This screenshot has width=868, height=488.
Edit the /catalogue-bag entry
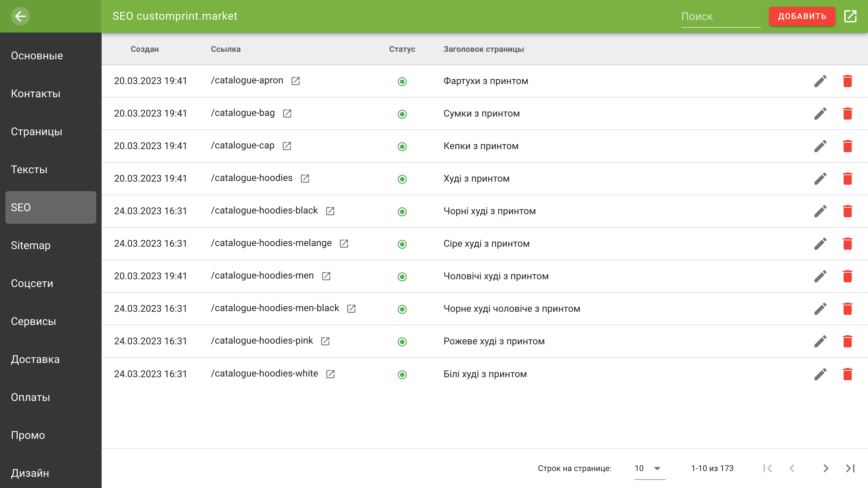[821, 114]
